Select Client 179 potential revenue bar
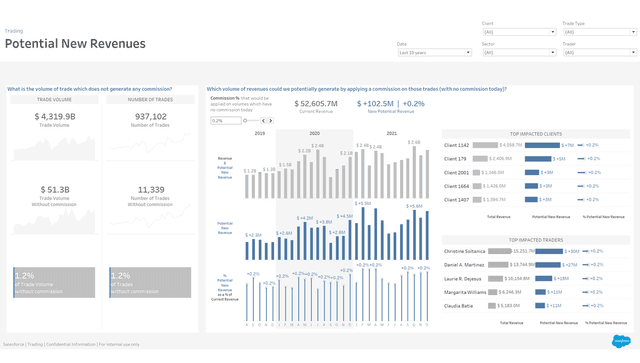 (538, 158)
